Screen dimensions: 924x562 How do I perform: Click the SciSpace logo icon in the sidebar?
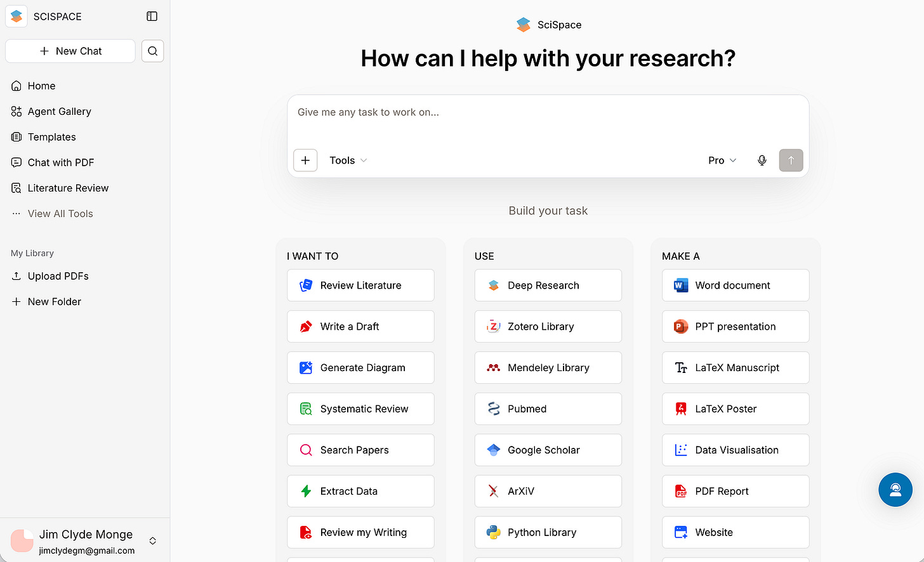(16, 16)
